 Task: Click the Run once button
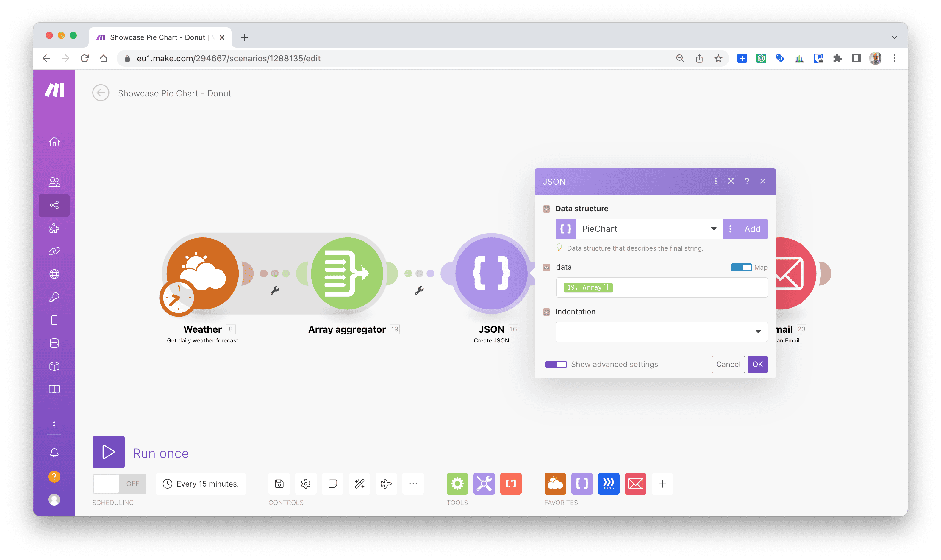click(109, 452)
